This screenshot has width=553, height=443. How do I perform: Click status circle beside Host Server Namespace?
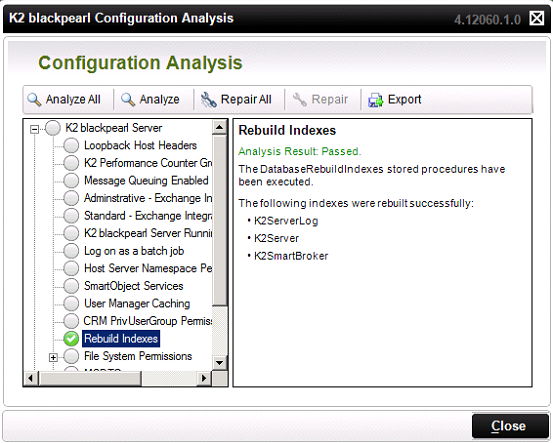tap(71, 268)
